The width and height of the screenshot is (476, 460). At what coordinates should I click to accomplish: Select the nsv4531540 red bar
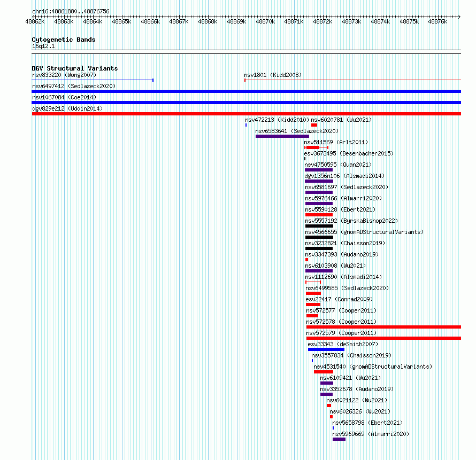coord(324,372)
